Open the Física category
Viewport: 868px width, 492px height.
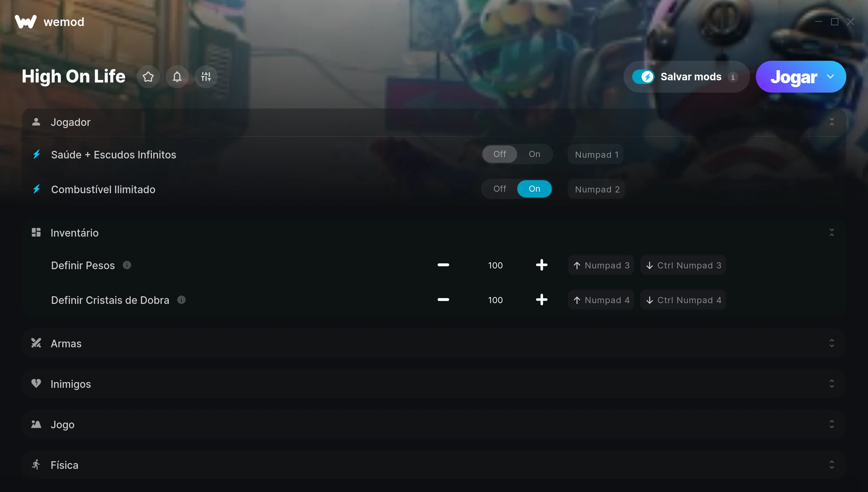coord(434,465)
